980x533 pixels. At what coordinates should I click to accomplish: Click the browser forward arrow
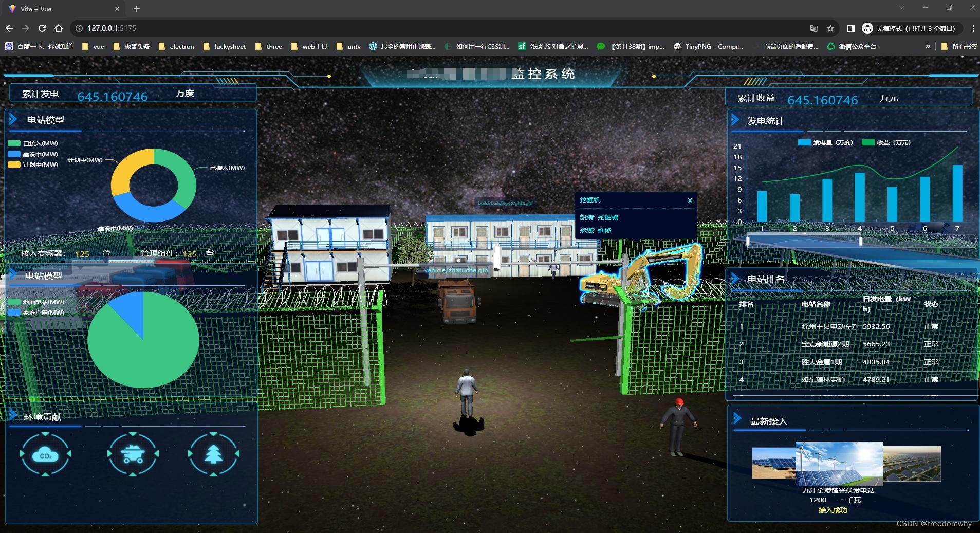coord(26,28)
